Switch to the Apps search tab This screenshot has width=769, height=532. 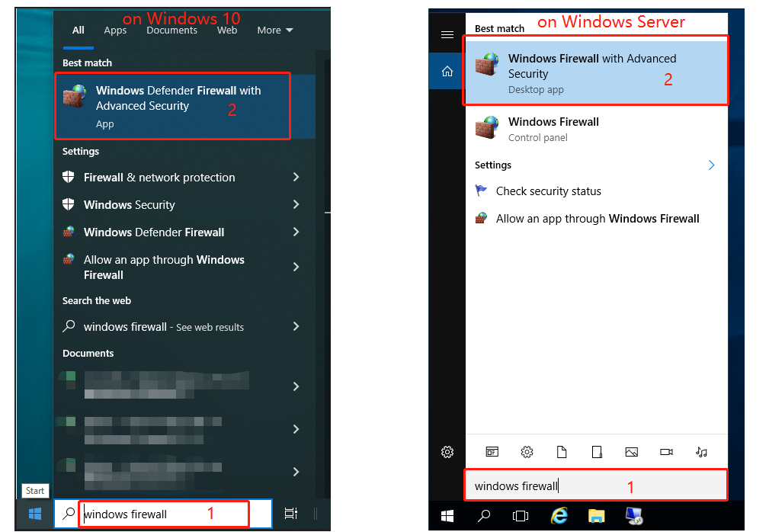point(115,30)
